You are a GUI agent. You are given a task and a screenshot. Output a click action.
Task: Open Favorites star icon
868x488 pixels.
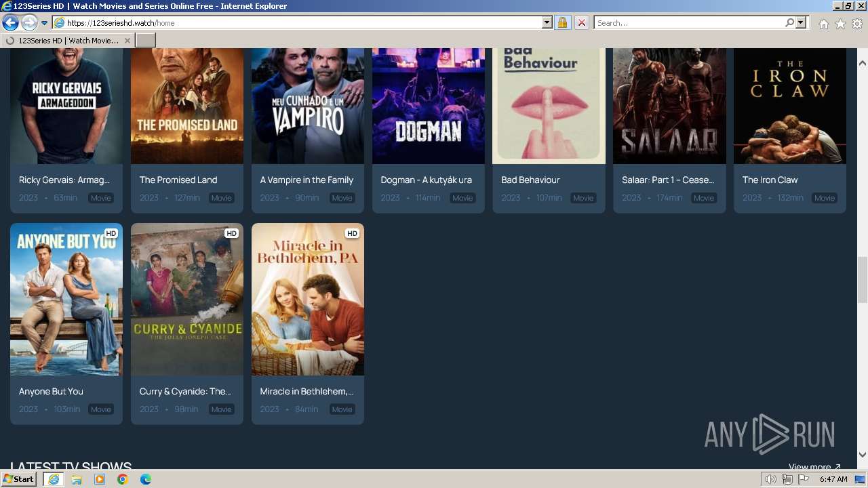pyautogui.click(x=840, y=24)
